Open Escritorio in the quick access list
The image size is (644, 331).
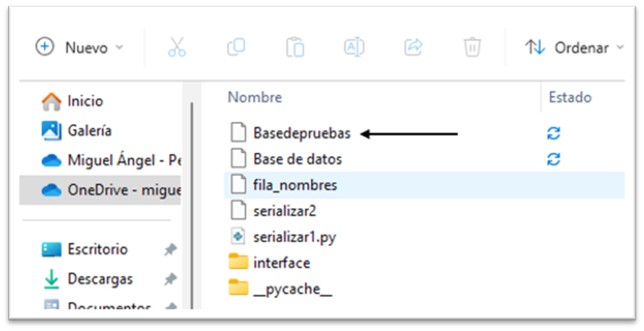point(97,249)
